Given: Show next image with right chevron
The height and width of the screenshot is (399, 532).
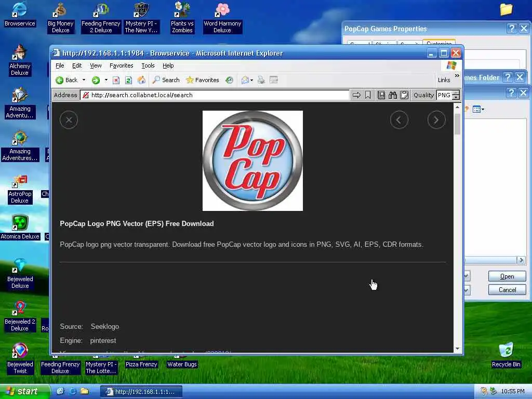Looking at the screenshot, I should (x=436, y=120).
